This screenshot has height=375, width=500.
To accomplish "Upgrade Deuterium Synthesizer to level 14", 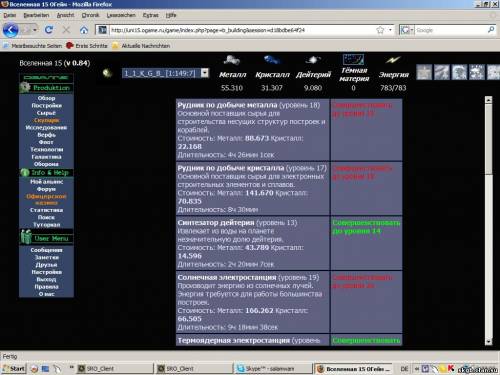I will pos(366,227).
